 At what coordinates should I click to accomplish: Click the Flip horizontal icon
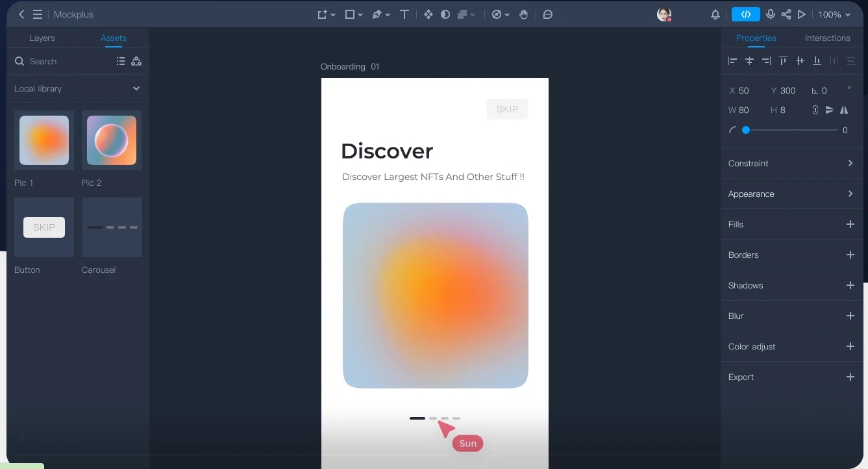coord(844,110)
